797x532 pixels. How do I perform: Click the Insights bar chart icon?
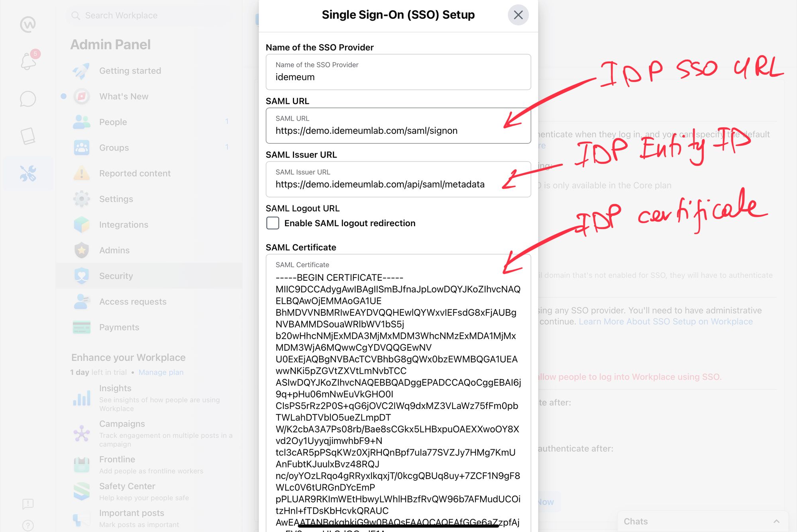tap(82, 398)
